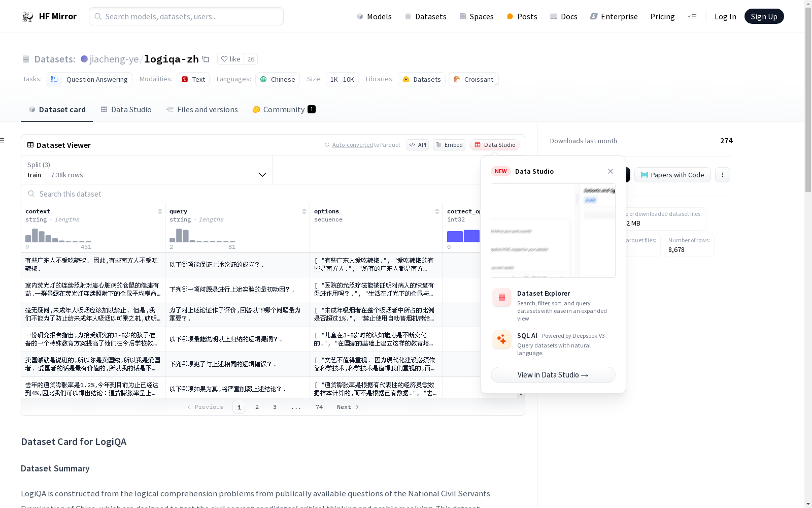
Task: Click Log In
Action: point(725,16)
